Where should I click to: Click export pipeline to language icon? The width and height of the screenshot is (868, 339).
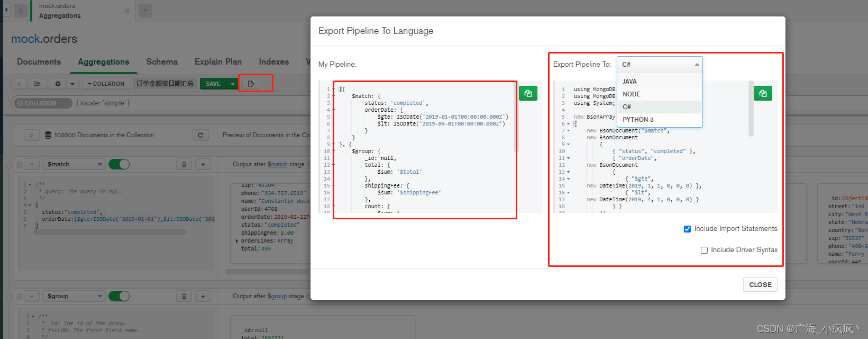[x=251, y=84]
